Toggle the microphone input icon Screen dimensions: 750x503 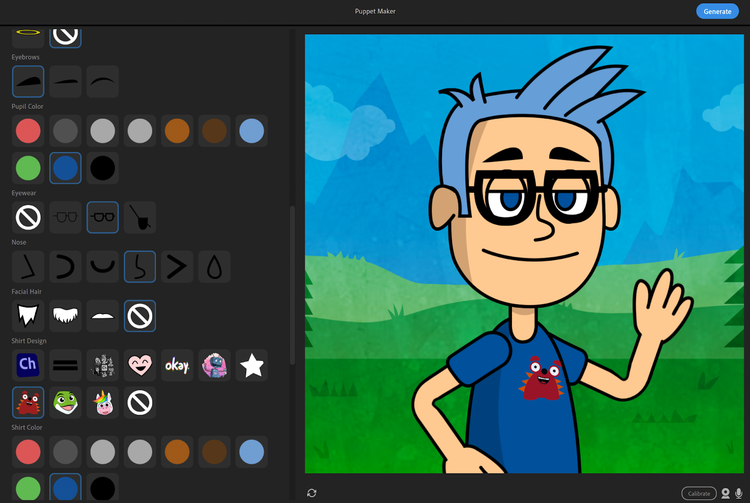click(738, 493)
